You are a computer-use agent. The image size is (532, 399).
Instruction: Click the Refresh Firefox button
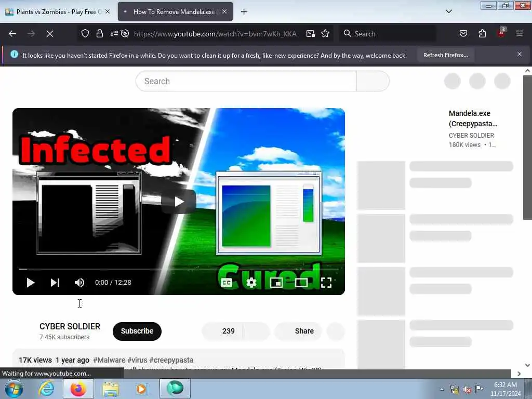coord(445,55)
